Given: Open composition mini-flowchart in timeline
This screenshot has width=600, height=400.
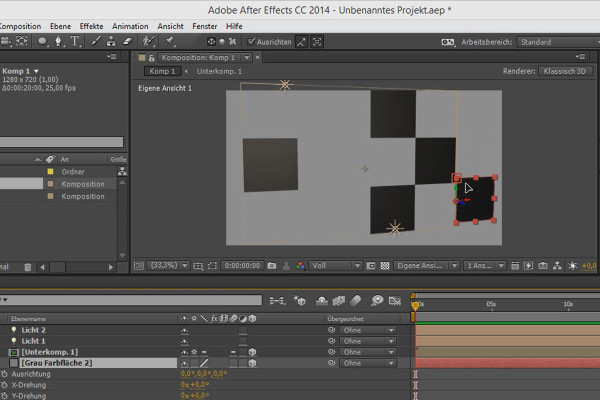Looking at the screenshot, I should click(277, 301).
